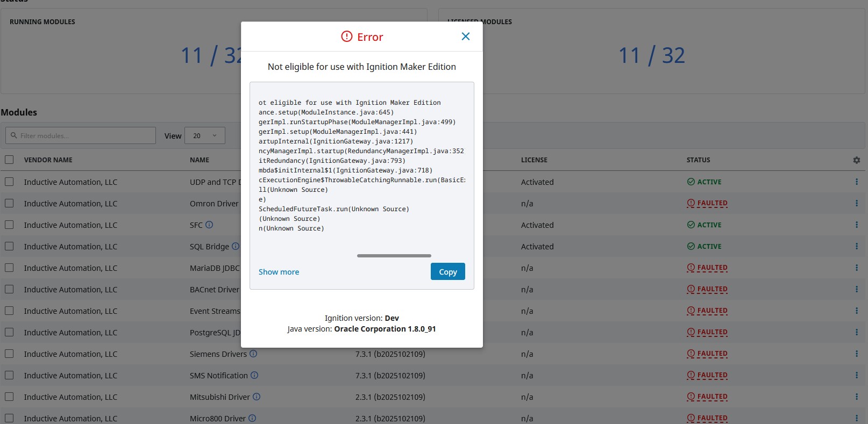Show info for the SQL Bridge module

235,246
